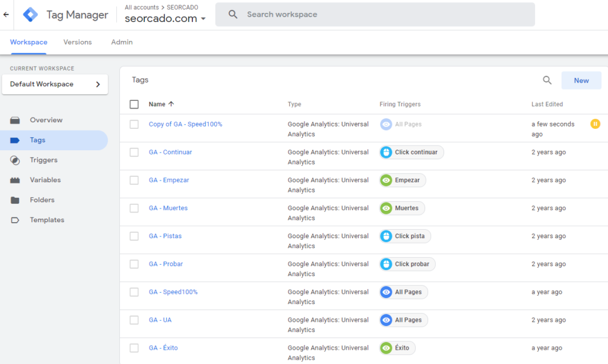Open the GA - UA tag
608x364 pixels.
160,320
